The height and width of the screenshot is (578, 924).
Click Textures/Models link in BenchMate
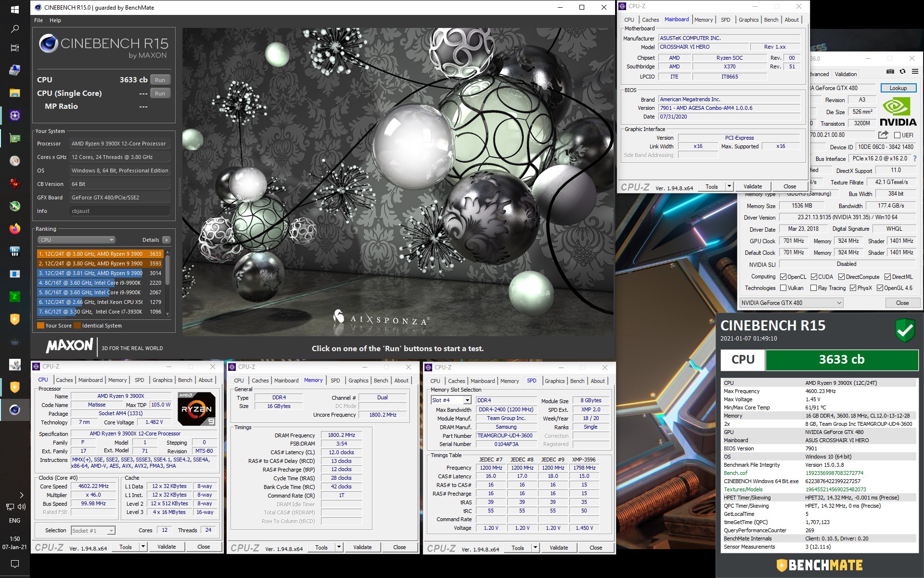coord(743,489)
